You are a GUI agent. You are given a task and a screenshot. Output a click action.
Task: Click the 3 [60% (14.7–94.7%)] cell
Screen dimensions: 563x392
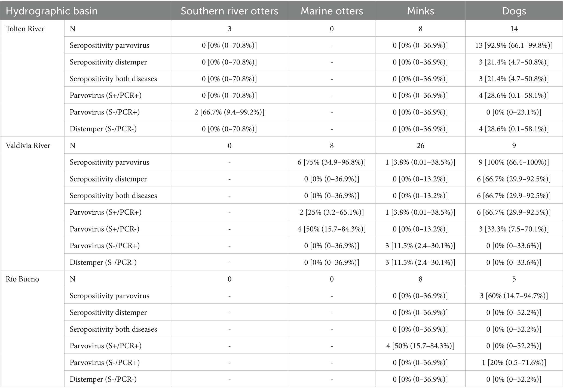[514, 296]
